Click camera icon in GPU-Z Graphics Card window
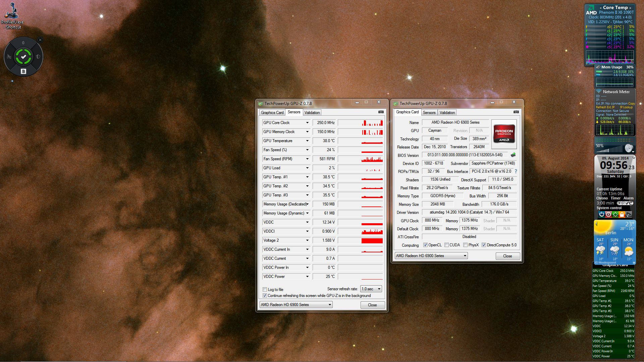 pyautogui.click(x=516, y=112)
